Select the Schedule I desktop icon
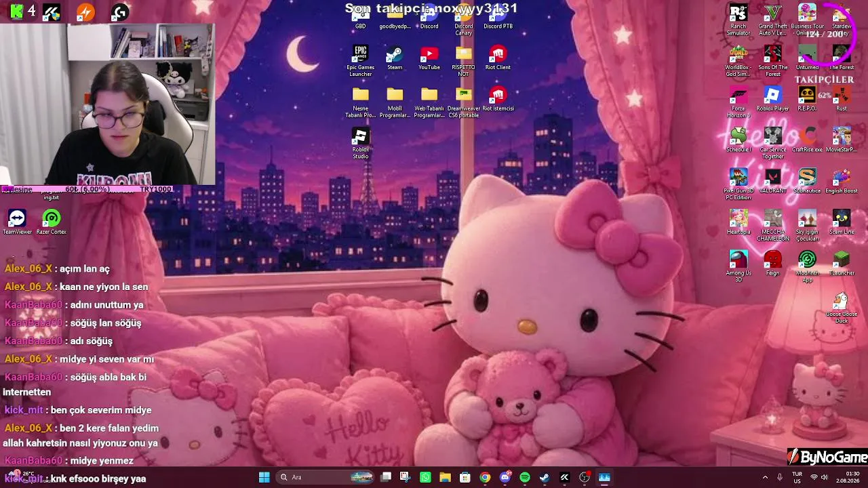The width and height of the screenshot is (868, 488). [738, 140]
